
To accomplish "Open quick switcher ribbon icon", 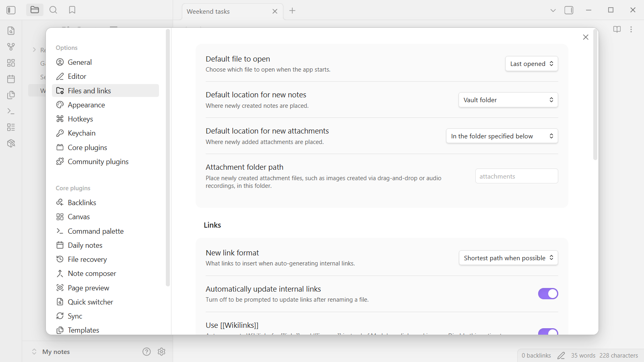I will 11,31.
